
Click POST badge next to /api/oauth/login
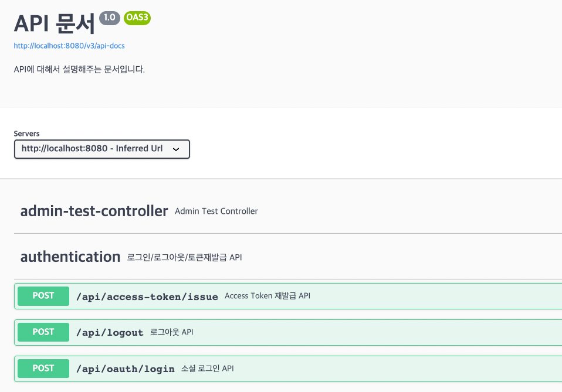pos(43,369)
